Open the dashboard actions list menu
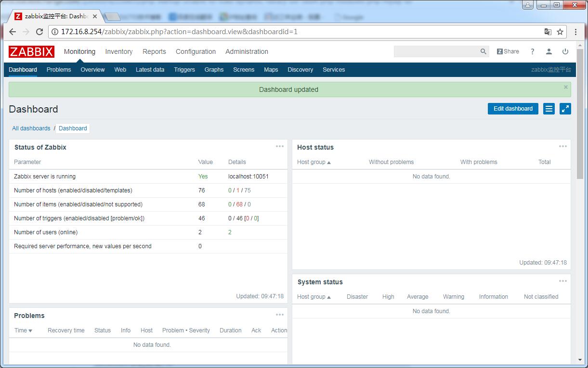588x368 pixels. (x=549, y=109)
